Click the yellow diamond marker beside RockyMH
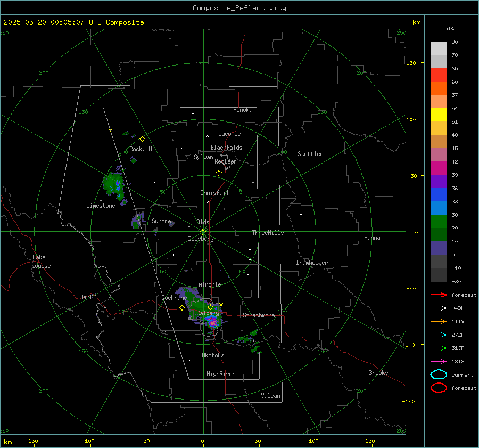 tap(142, 139)
